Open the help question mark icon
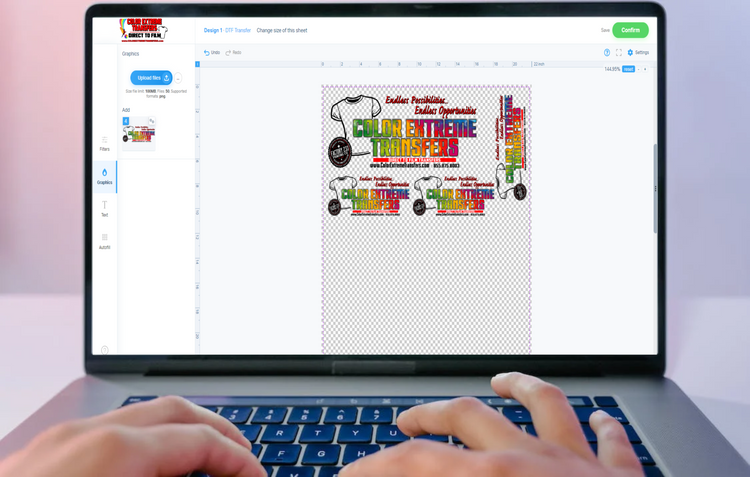750x477 pixels. [x=607, y=53]
